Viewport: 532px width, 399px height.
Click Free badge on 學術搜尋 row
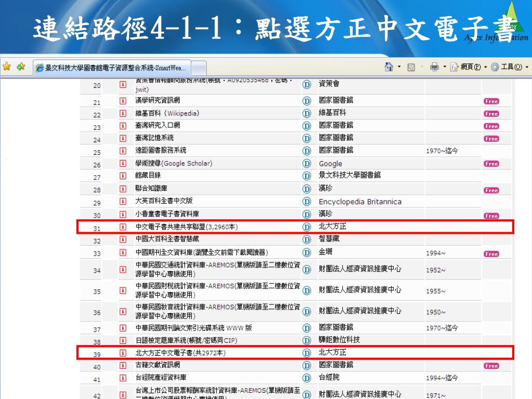point(491,164)
